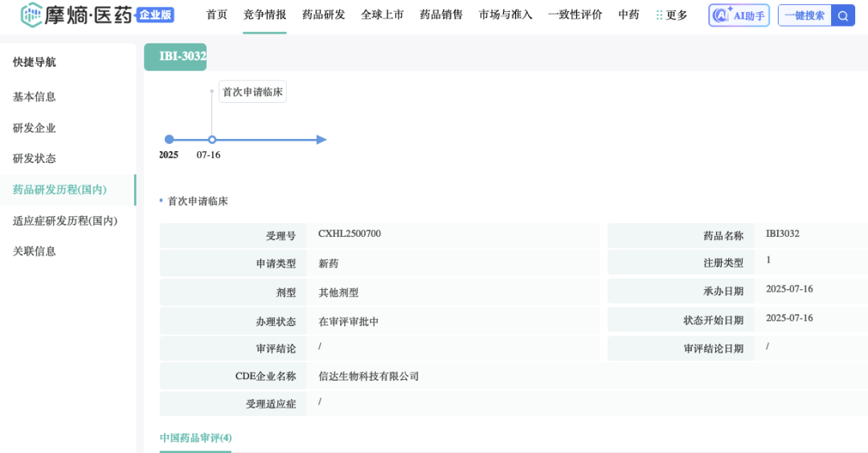Click 申请类型 value 新药
Image resolution: width=868 pixels, height=453 pixels.
[328, 263]
